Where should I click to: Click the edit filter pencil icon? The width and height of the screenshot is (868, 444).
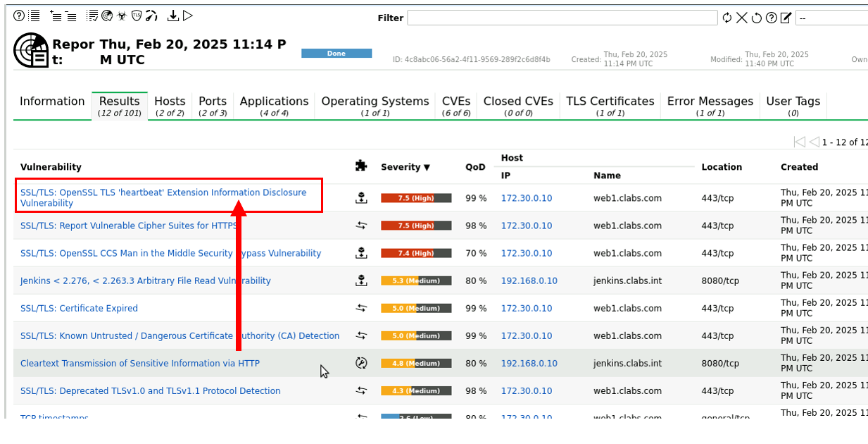click(x=786, y=18)
